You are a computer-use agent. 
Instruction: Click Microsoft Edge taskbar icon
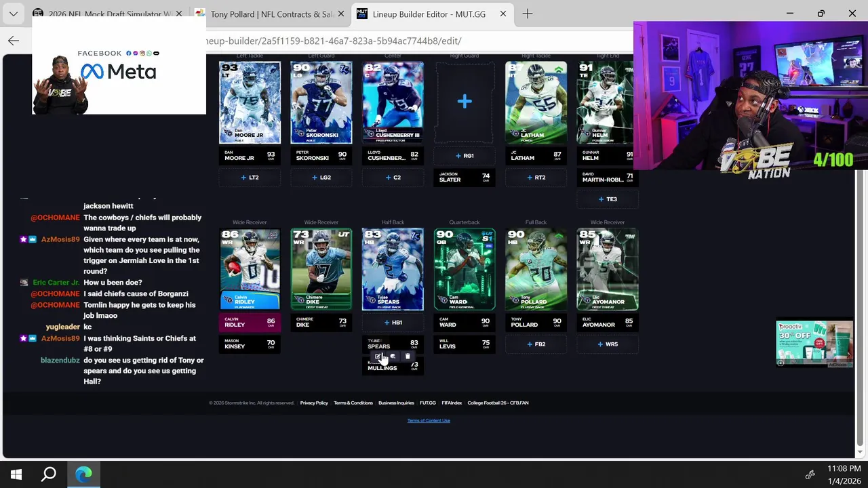click(83, 474)
